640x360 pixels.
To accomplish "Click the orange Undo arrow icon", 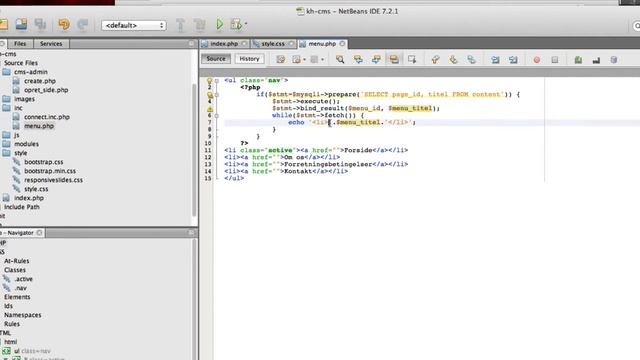I will pyautogui.click(x=64, y=24).
